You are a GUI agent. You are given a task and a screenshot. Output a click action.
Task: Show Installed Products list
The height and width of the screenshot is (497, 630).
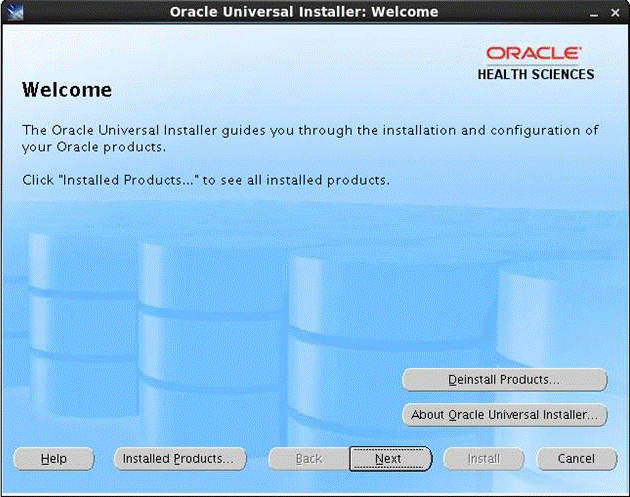(180, 458)
